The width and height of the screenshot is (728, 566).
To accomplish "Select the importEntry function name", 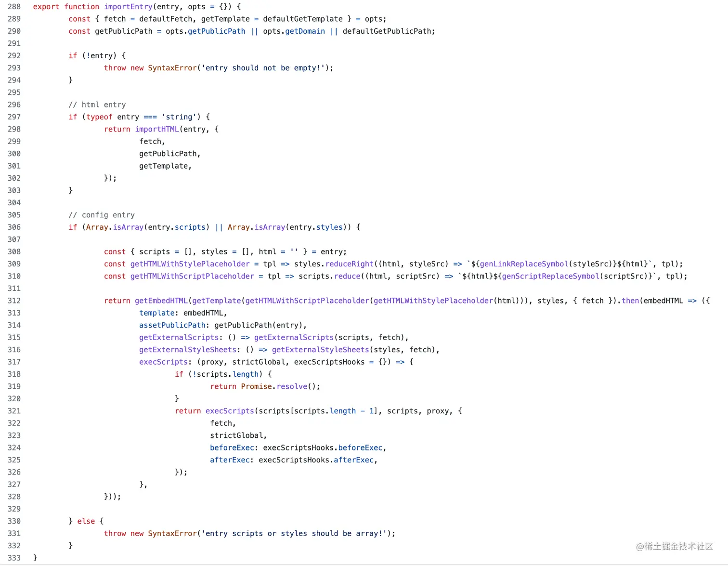I will pos(128,7).
